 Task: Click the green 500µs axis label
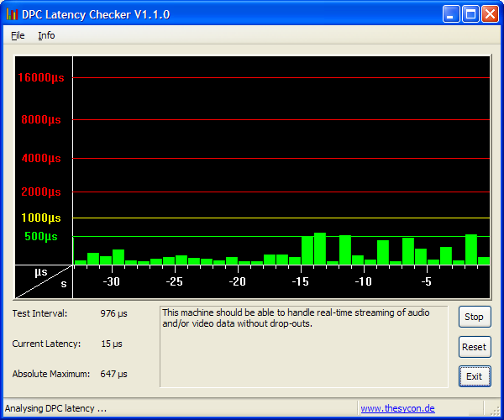[41, 237]
